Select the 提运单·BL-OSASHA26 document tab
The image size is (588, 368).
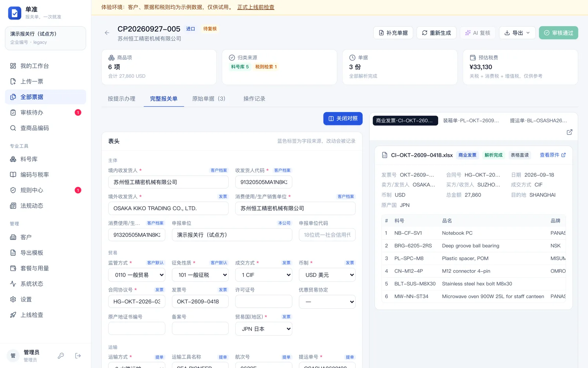(x=538, y=121)
